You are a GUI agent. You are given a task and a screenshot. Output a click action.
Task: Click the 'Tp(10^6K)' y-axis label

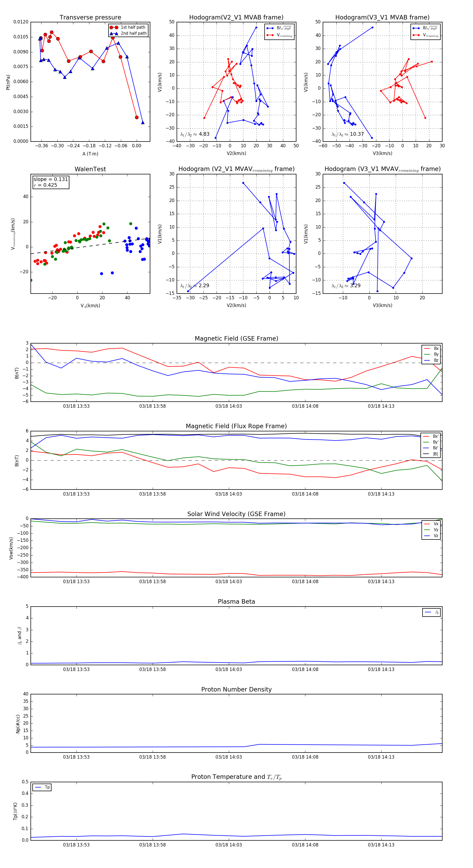(16, 811)
